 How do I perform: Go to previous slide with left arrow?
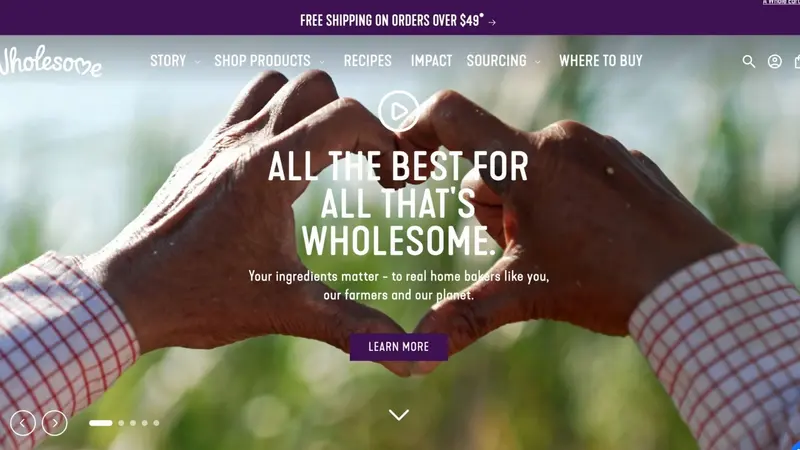coord(23,423)
